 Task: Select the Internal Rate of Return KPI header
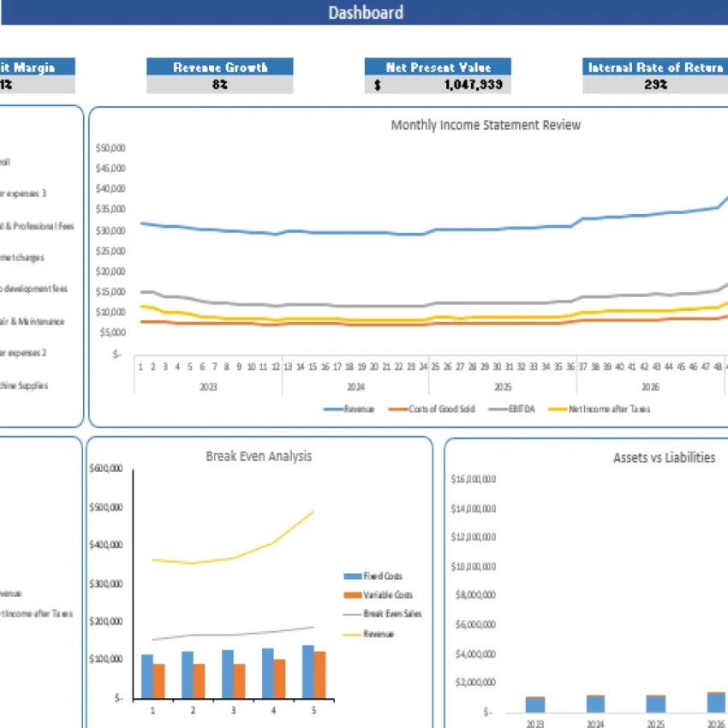point(654,67)
